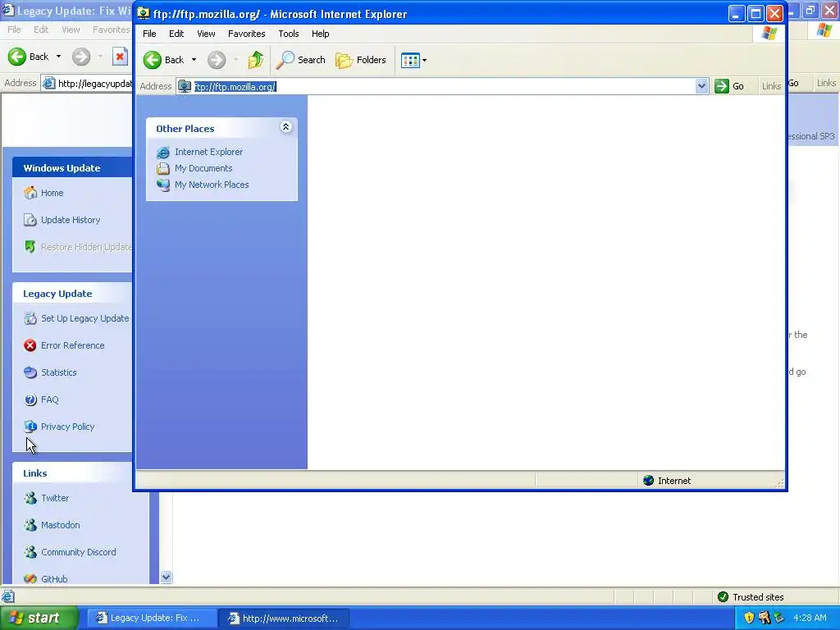Screen dimensions: 840x630
Task: Open Update History in the Legacy Update window
Action: pyautogui.click(x=71, y=220)
